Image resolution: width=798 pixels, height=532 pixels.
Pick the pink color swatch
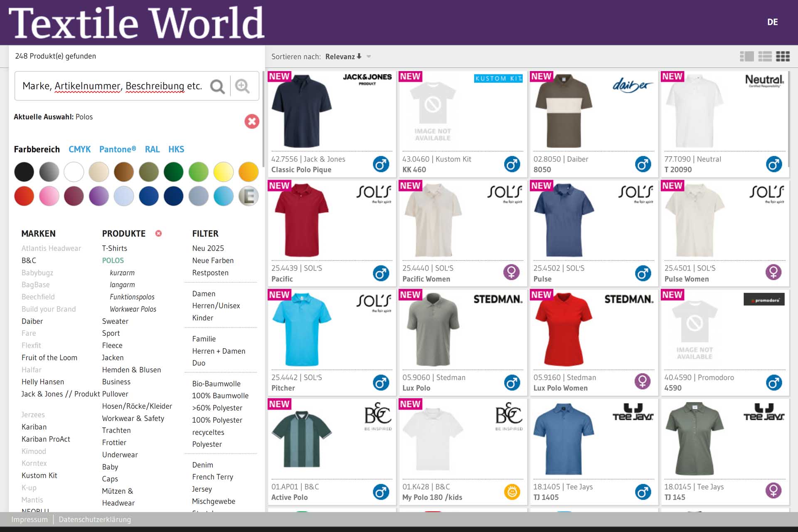(x=49, y=196)
